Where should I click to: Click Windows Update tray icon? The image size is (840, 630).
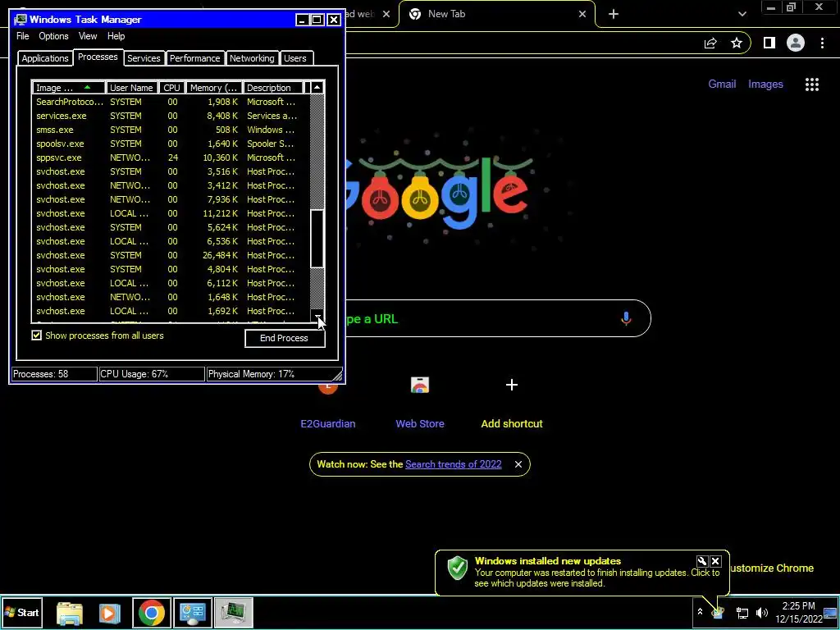coord(719,613)
